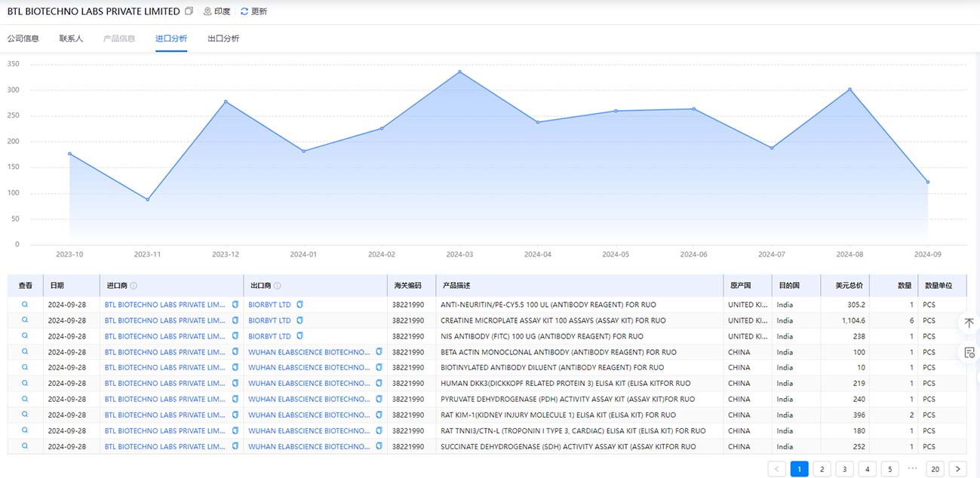Click the 2024-03 peak data point on chart
Image resolution: width=980 pixels, height=478 pixels.
point(459,72)
